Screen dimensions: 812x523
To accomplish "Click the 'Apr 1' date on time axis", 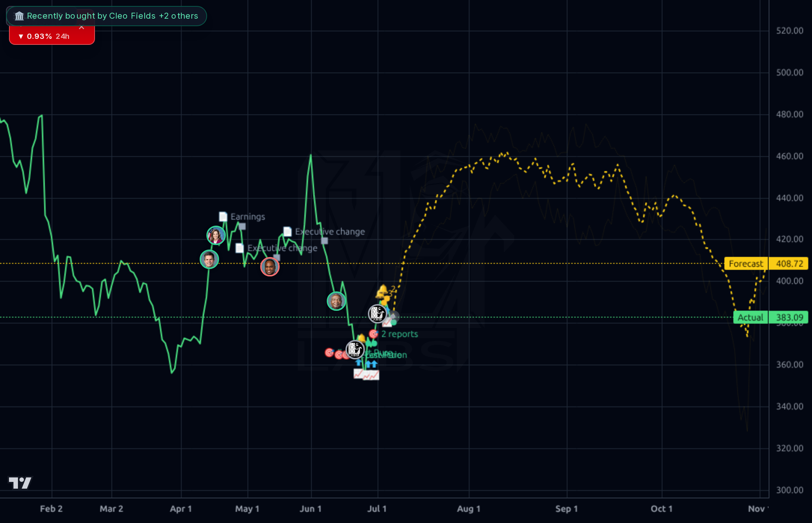I will click(181, 509).
